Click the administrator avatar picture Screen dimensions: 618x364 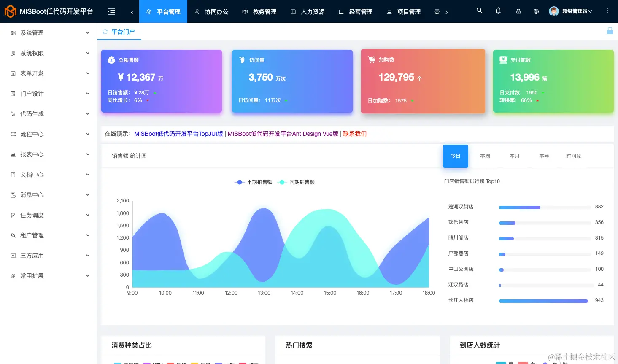tap(554, 11)
